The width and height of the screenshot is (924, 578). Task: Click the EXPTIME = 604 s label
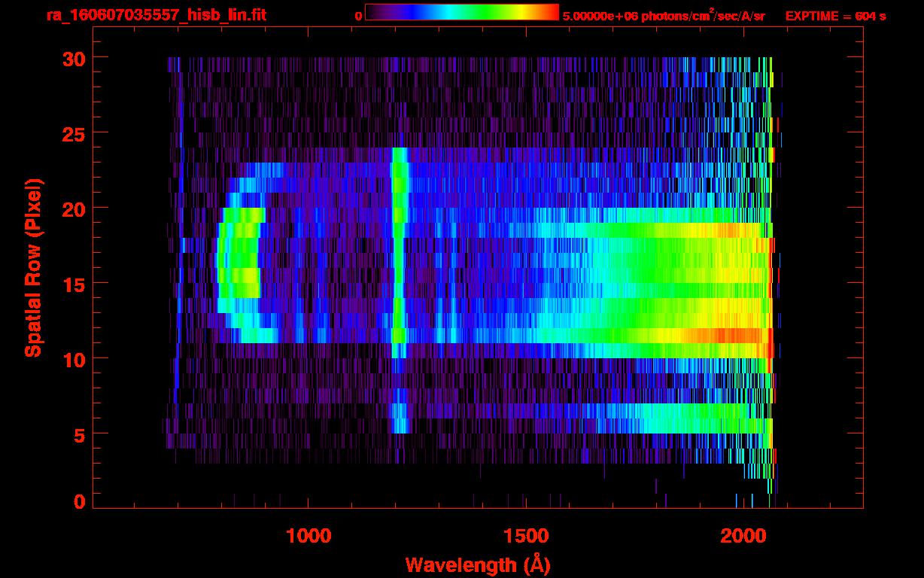click(835, 16)
